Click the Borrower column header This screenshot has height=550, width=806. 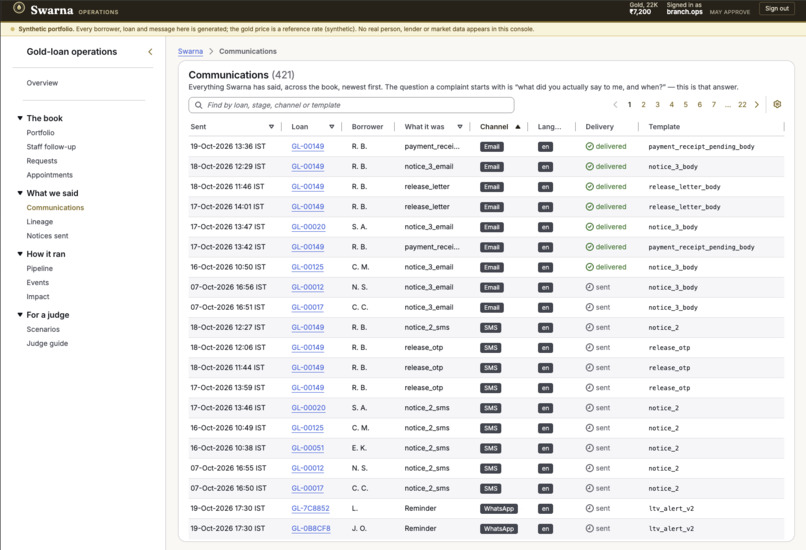[x=367, y=126]
